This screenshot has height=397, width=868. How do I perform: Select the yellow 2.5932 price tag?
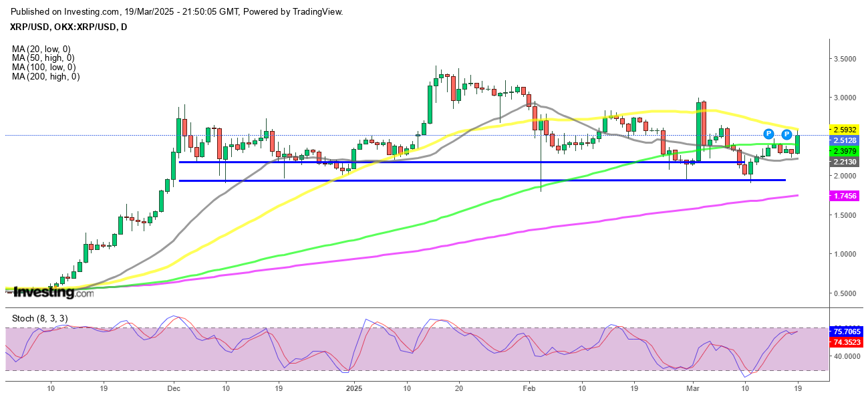tap(844, 129)
